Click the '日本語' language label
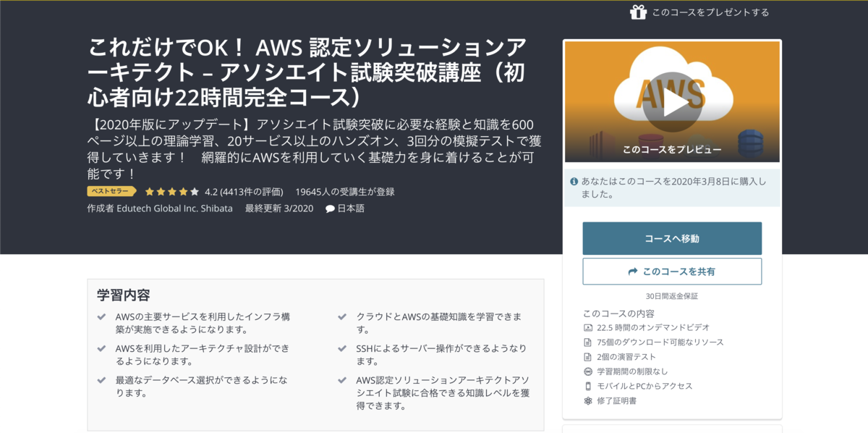The image size is (868, 433). pyautogui.click(x=351, y=209)
